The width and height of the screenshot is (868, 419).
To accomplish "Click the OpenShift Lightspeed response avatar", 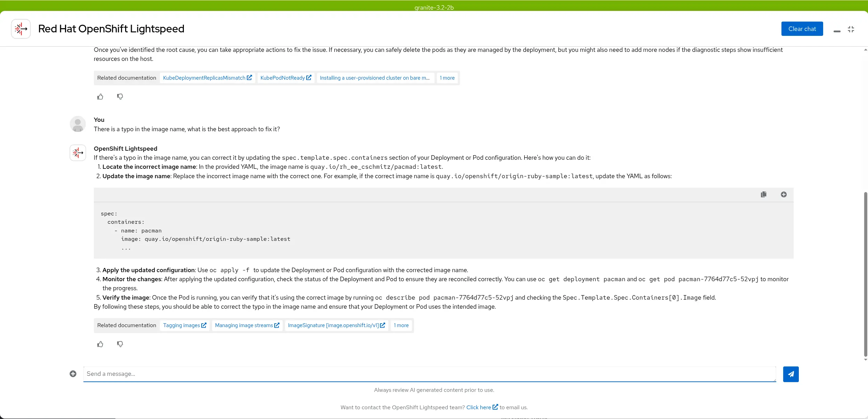I will [x=78, y=153].
